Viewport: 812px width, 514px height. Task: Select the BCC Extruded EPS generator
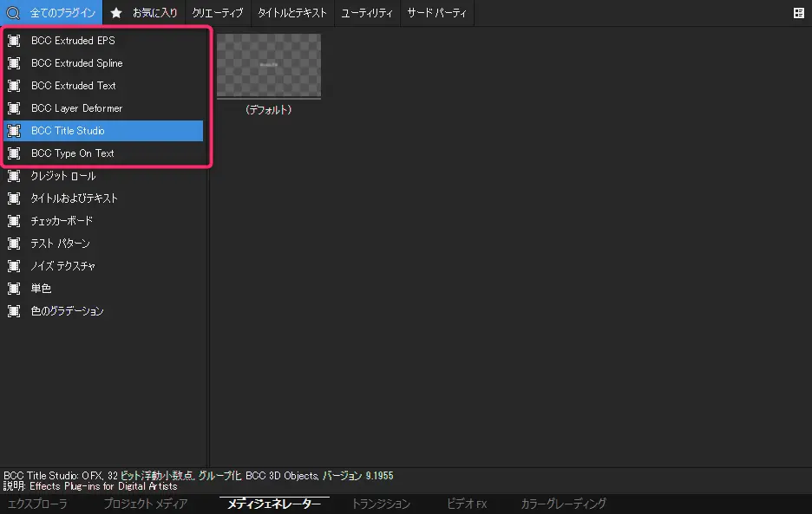pyautogui.click(x=103, y=41)
